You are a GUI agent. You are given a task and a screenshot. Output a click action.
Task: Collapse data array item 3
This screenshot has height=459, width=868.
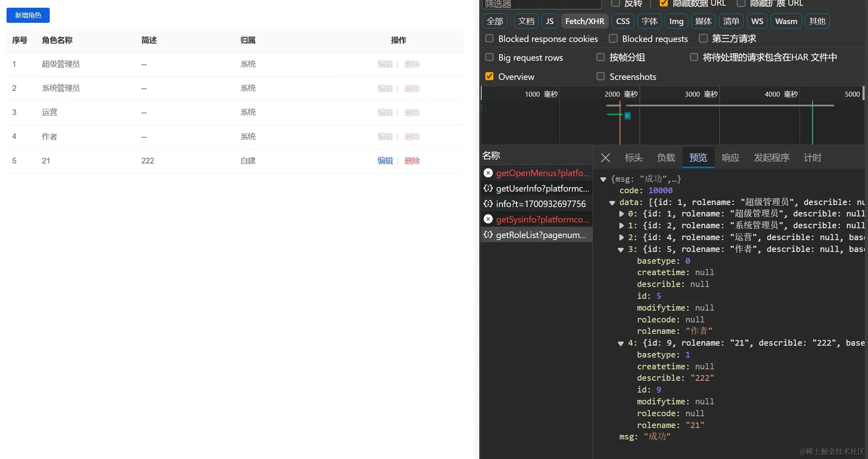(621, 249)
